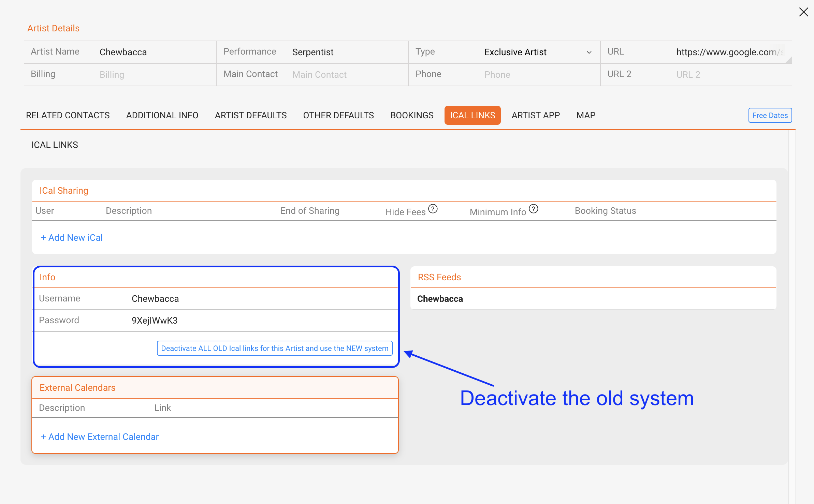Click the URL 2 input field

coord(732,75)
